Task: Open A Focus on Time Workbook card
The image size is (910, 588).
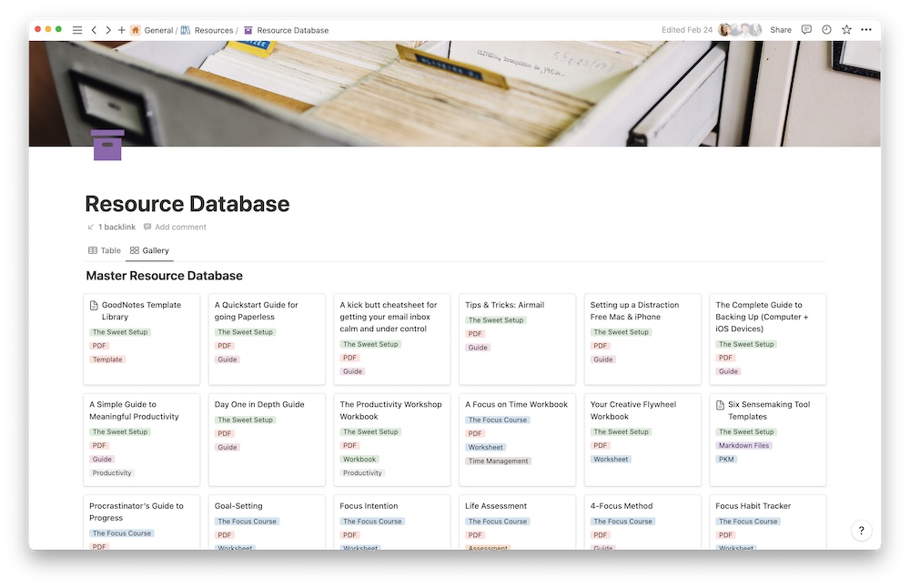Action: (x=517, y=440)
